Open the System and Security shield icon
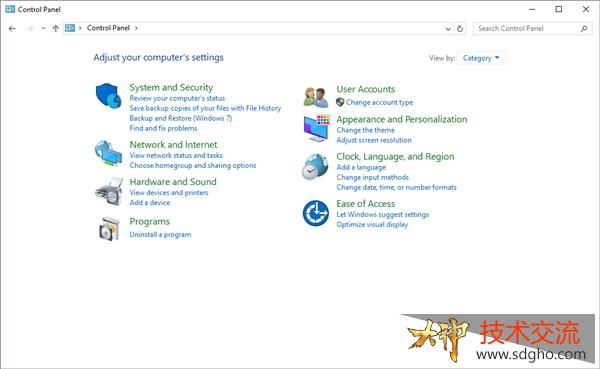The height and width of the screenshot is (369, 600). coord(108,96)
